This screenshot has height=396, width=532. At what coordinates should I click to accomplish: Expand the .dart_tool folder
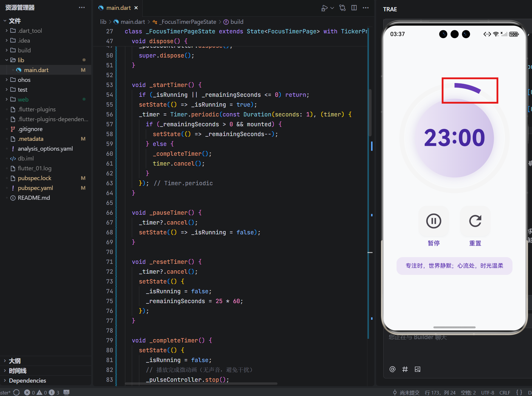pyautogui.click(x=30, y=31)
